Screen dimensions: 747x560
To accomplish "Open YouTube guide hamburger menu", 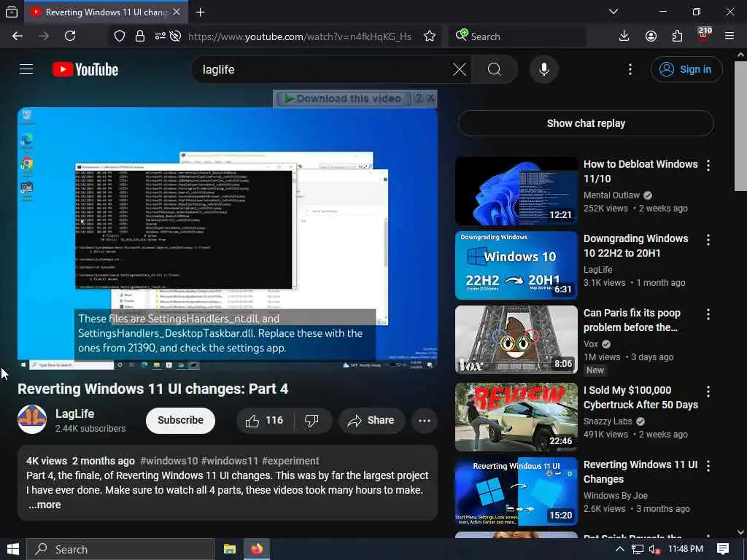I will click(26, 69).
